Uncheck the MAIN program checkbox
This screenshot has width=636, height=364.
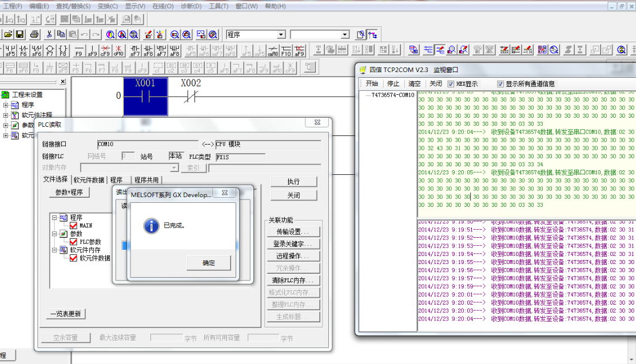73,226
